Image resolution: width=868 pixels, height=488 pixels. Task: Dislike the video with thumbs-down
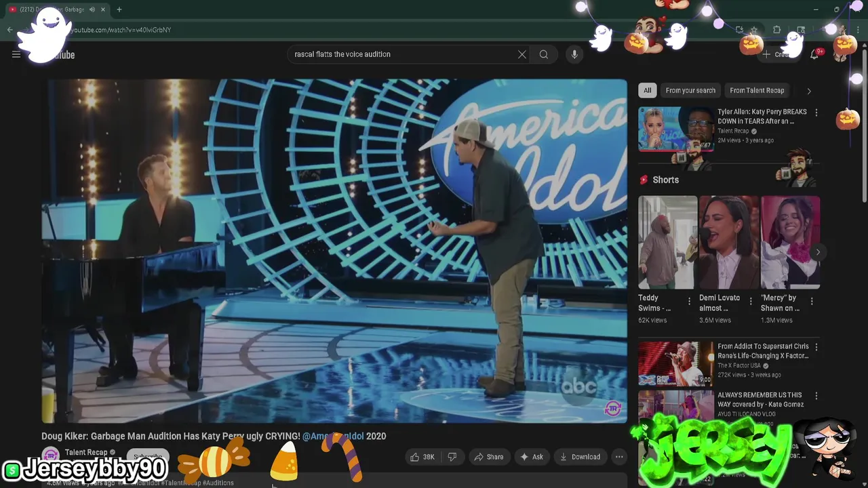click(x=452, y=457)
